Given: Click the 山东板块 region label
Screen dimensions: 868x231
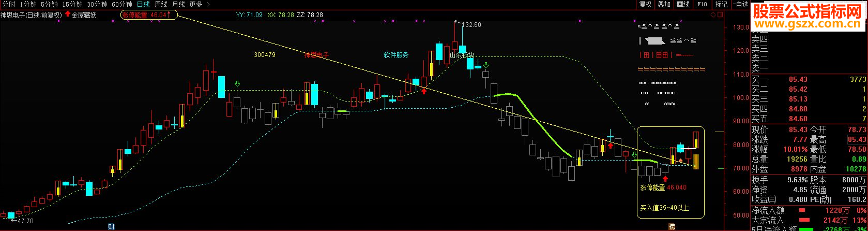Looking at the screenshot, I should click(x=462, y=54).
